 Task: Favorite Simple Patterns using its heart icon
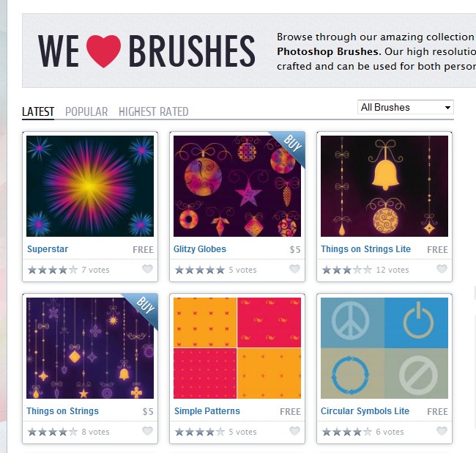(x=294, y=431)
